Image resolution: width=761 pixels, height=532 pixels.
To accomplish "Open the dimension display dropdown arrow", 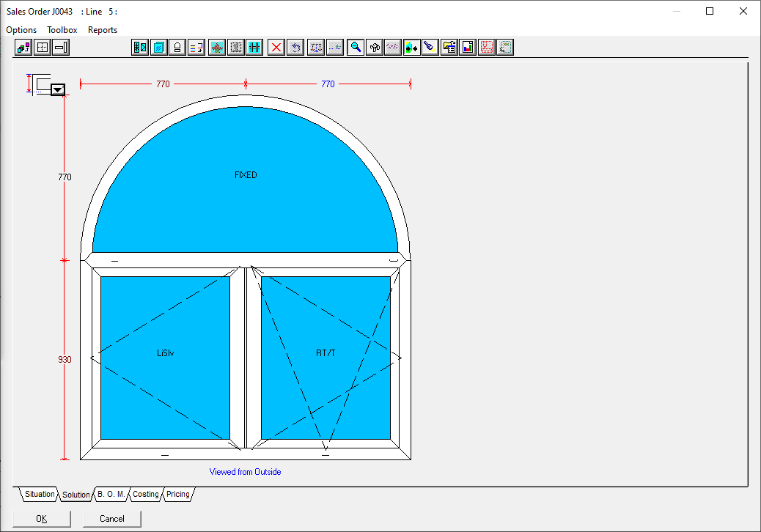I will (x=58, y=89).
